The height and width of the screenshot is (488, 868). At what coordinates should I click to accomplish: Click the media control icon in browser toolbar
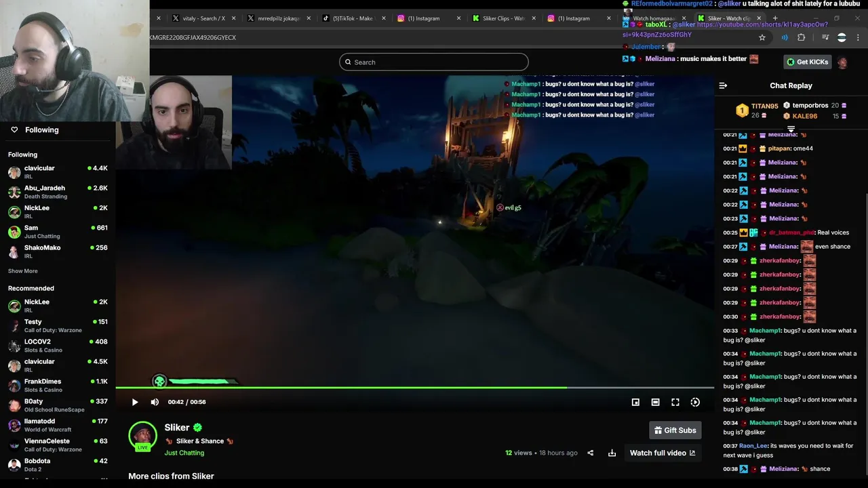coord(825,38)
